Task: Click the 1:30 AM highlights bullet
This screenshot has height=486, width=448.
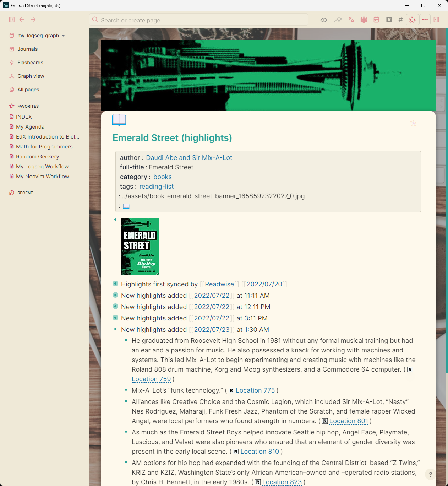Action: (x=115, y=329)
